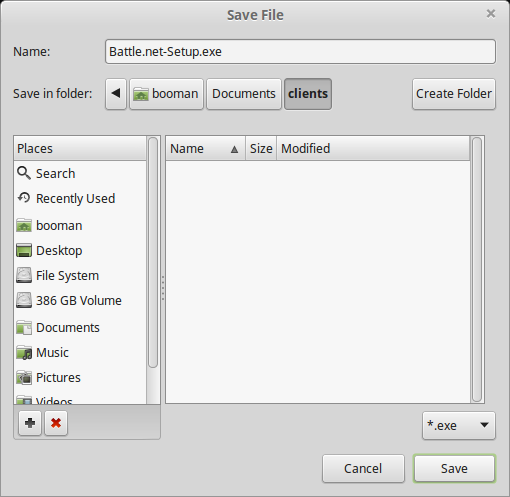Click the Pictures folder icon
The height and width of the screenshot is (497, 510).
(24, 377)
